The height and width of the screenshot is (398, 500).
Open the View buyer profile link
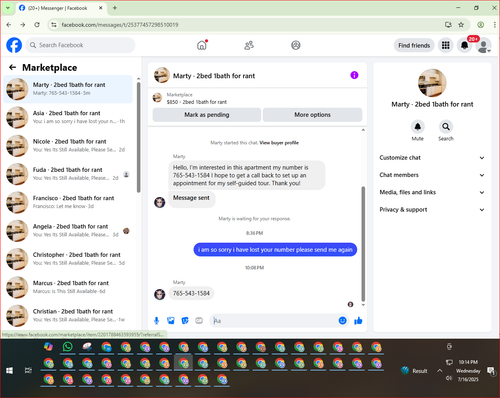(x=279, y=143)
